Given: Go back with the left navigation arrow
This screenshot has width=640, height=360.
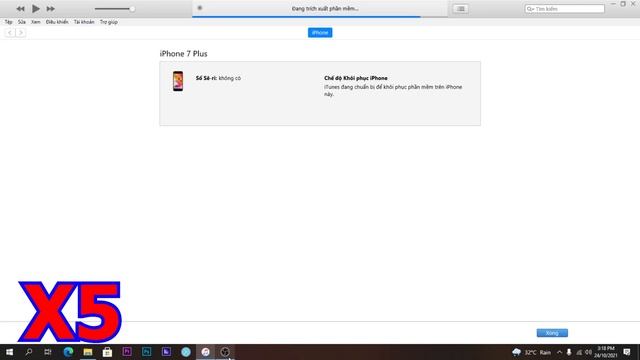Looking at the screenshot, I should 10,33.
